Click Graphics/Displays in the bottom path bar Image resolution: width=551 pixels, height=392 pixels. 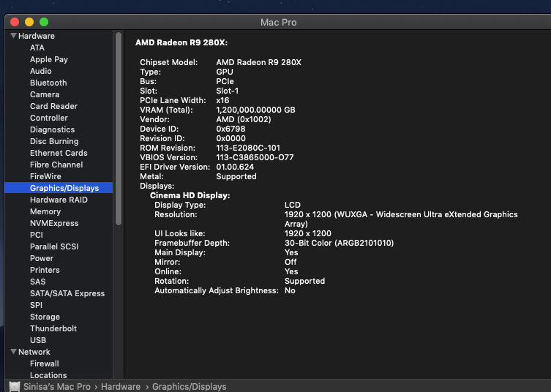[189, 386]
